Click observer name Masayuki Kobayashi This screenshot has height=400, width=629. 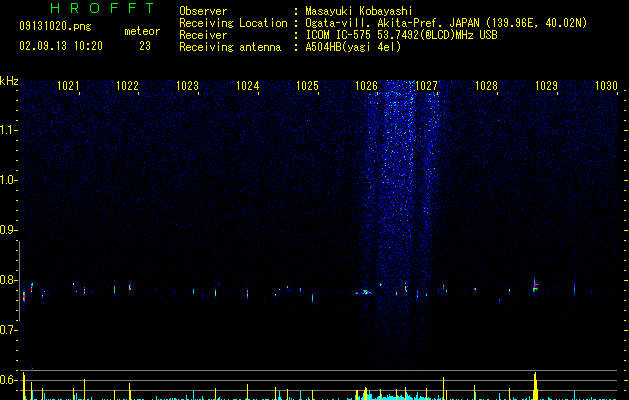click(359, 11)
